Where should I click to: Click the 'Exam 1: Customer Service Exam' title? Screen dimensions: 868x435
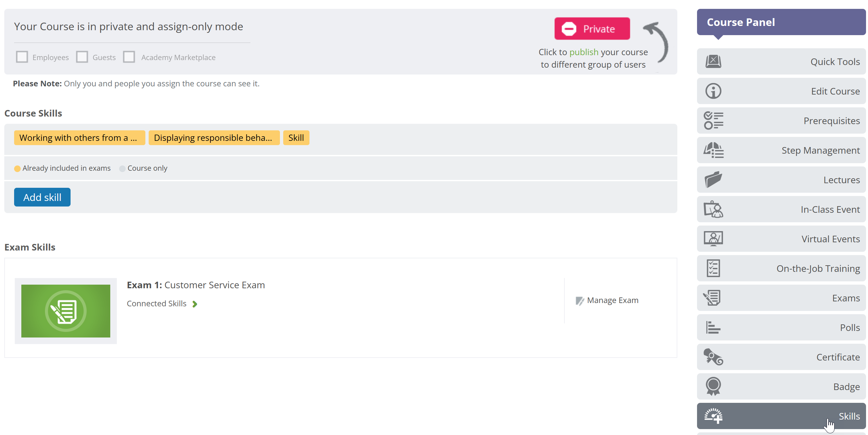196,285
